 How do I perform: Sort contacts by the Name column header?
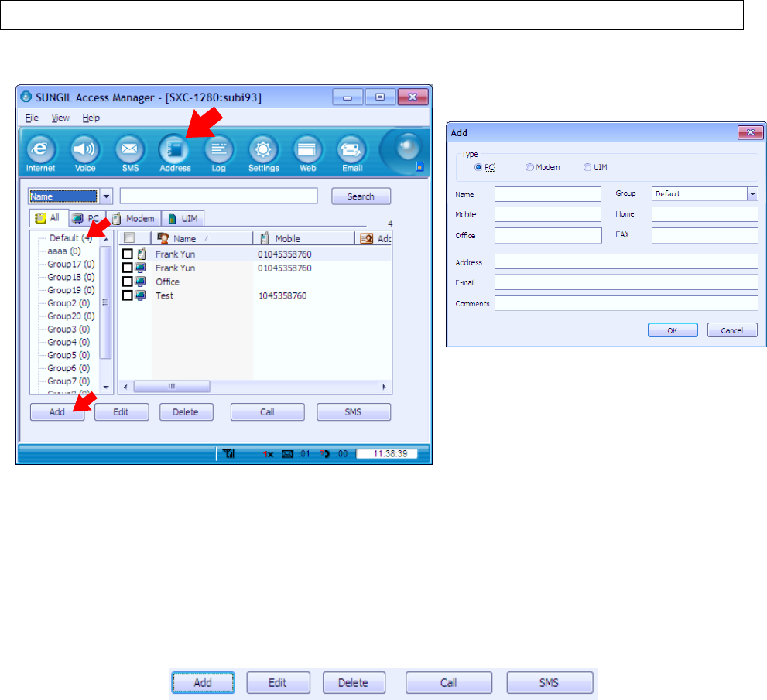tap(202, 238)
